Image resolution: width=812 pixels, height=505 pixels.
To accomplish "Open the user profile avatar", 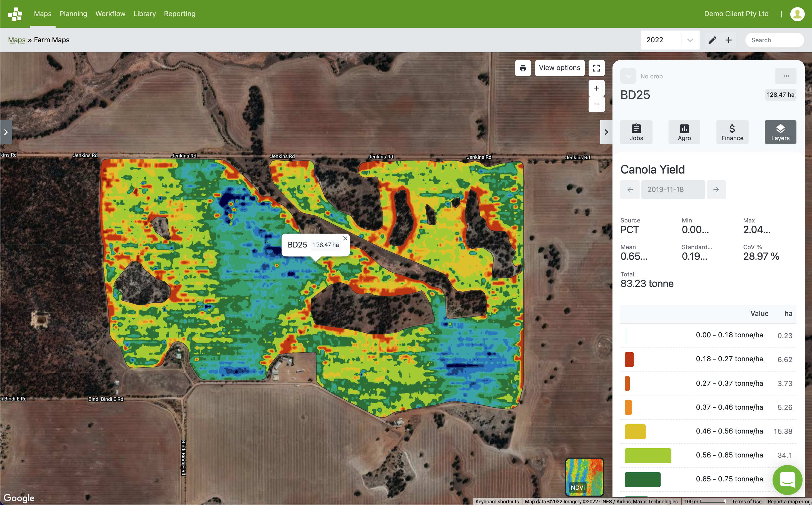I will point(797,14).
